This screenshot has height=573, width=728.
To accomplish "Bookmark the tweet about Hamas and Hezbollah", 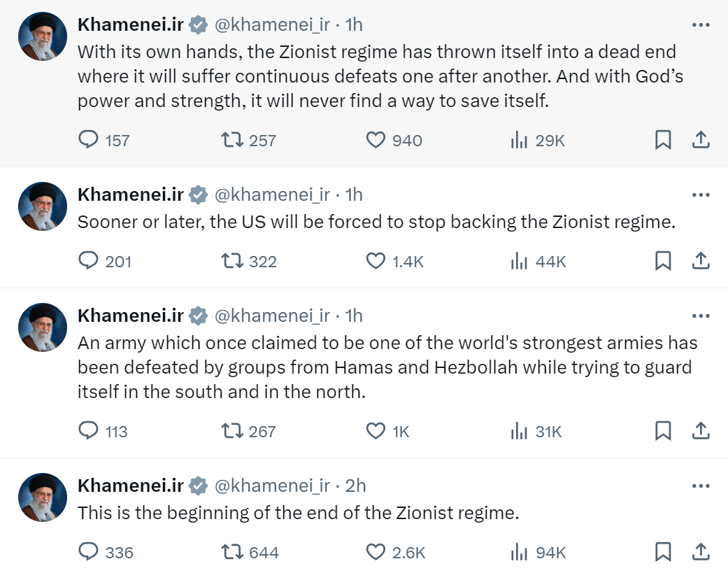I will pyautogui.click(x=662, y=431).
